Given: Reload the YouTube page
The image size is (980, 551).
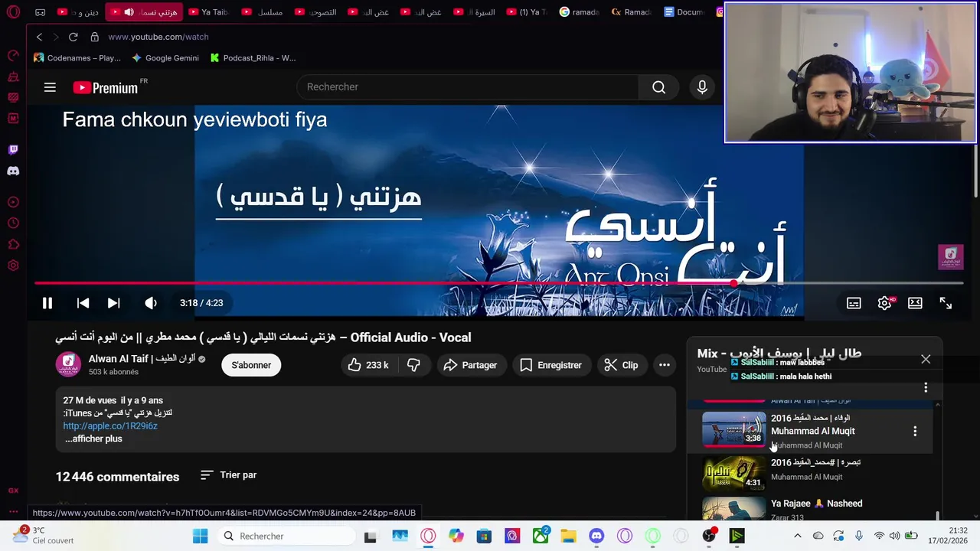Looking at the screenshot, I should [73, 37].
